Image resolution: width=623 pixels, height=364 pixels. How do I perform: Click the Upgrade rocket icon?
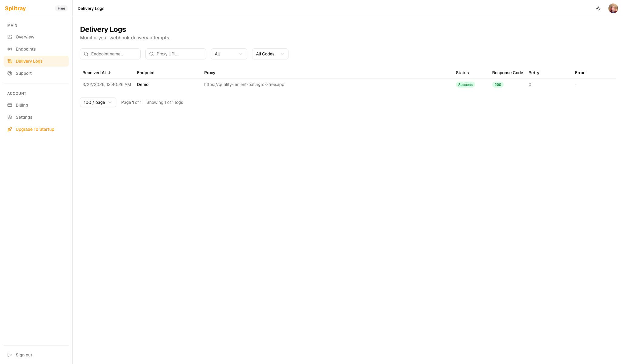(x=10, y=129)
